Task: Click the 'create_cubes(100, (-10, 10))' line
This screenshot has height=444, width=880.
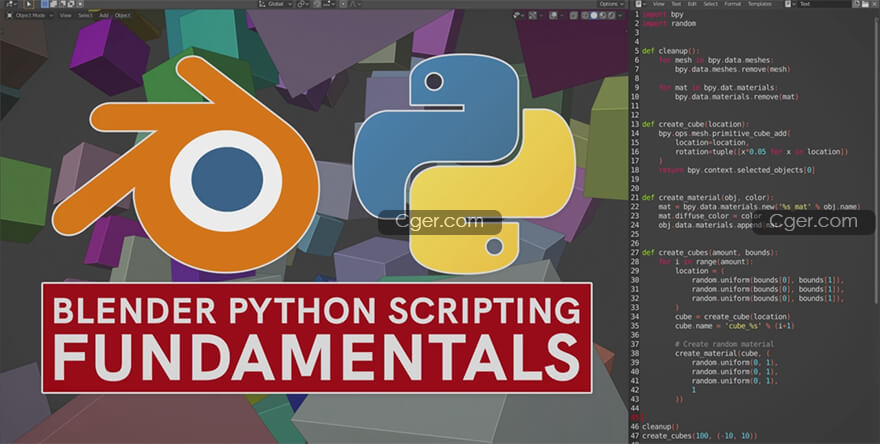Action: (699, 436)
